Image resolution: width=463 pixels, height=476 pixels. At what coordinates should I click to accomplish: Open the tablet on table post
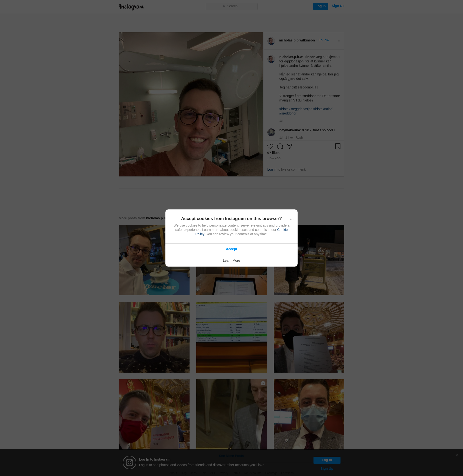231,281
